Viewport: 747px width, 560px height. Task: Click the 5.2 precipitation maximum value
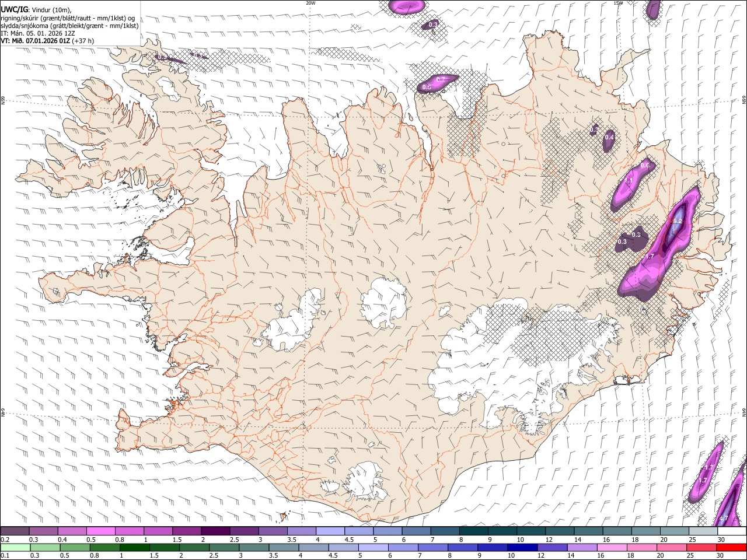point(677,221)
